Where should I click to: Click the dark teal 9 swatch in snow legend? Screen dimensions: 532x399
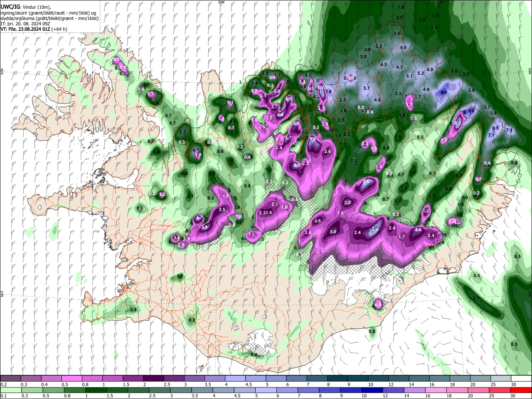(358, 379)
